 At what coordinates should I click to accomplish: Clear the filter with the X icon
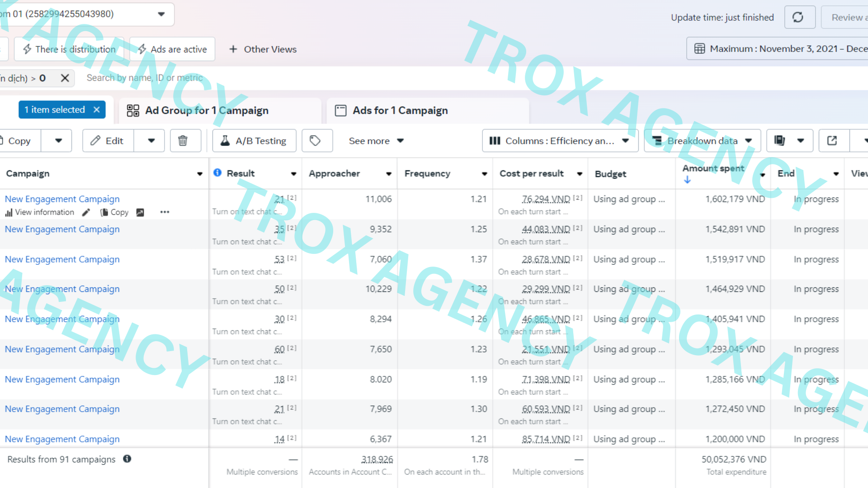65,78
